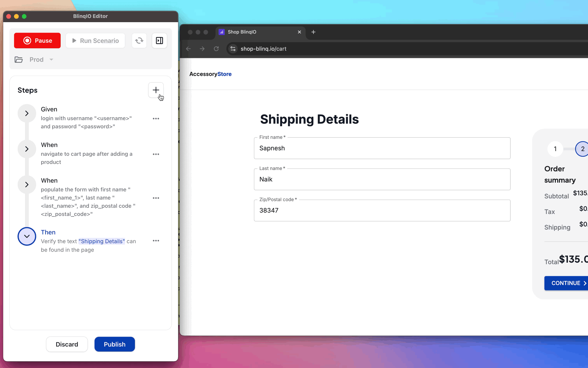Click the Steps panel label
The image size is (588, 368).
pos(28,89)
